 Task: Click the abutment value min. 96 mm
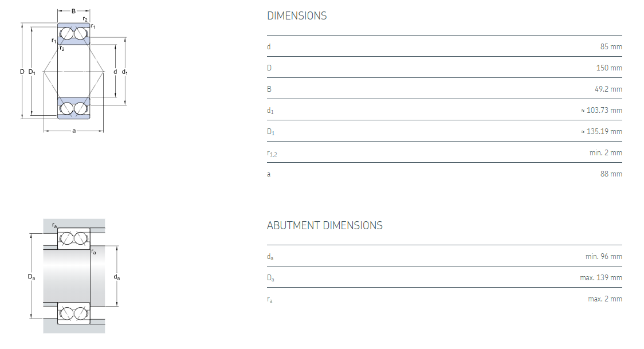click(x=603, y=256)
